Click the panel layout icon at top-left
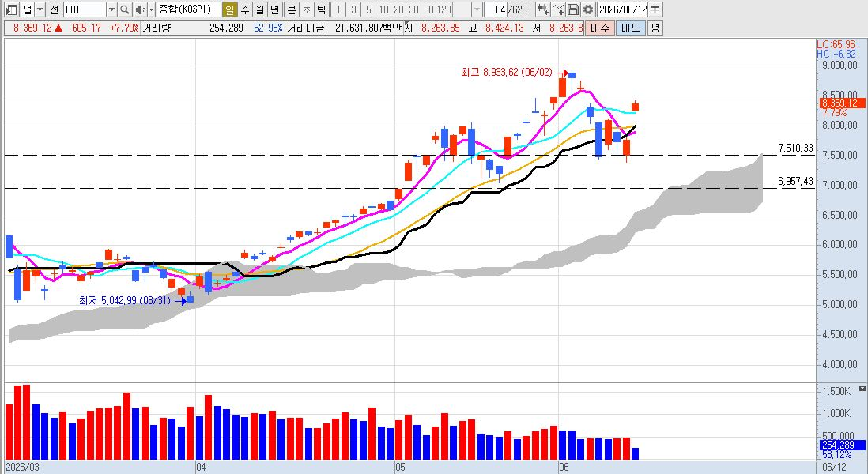Viewport: 868px width, 474px height. (11, 9)
